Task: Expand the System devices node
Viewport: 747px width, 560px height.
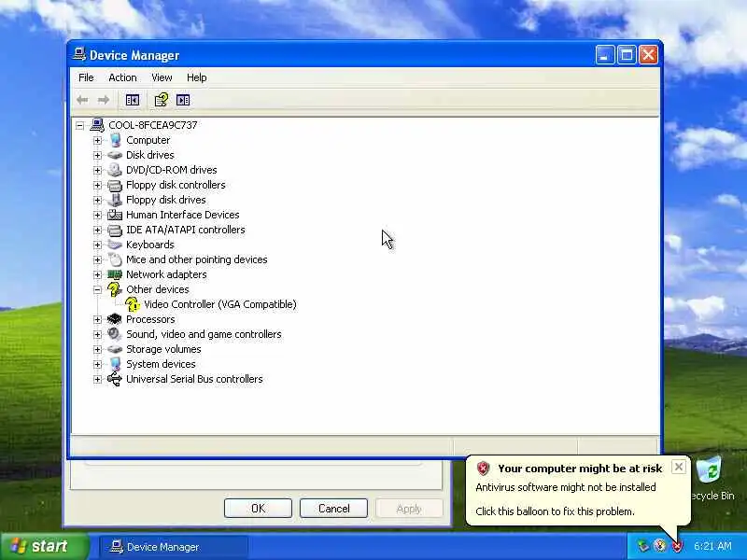Action: pos(97,364)
